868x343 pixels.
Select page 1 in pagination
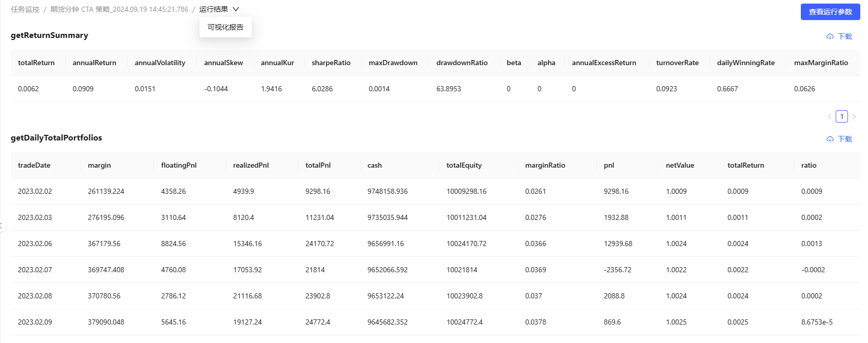click(x=842, y=116)
